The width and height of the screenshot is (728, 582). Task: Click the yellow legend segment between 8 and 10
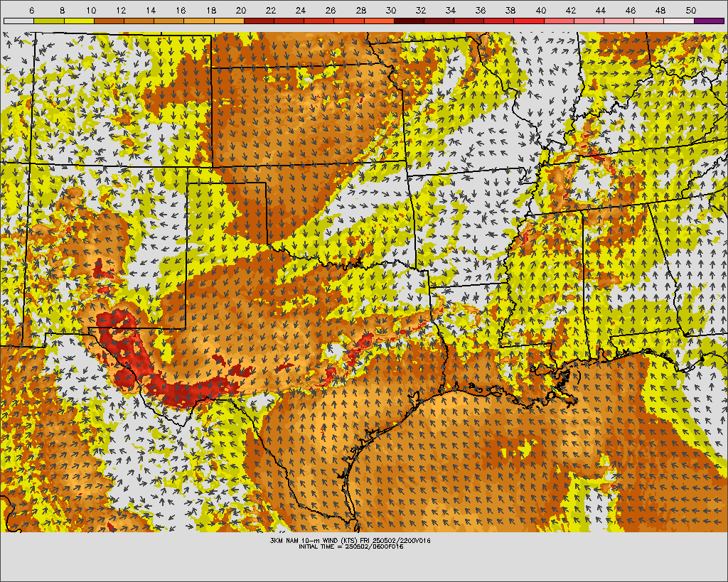(79, 21)
